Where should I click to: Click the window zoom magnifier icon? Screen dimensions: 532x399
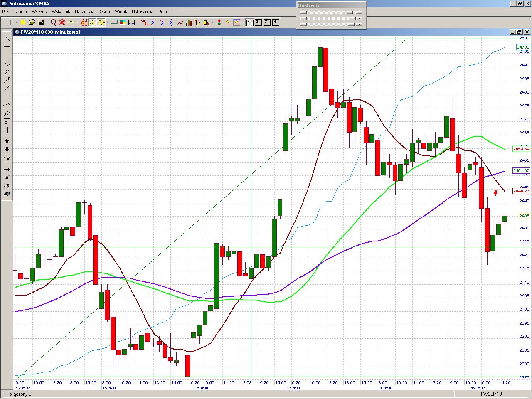click(x=236, y=22)
